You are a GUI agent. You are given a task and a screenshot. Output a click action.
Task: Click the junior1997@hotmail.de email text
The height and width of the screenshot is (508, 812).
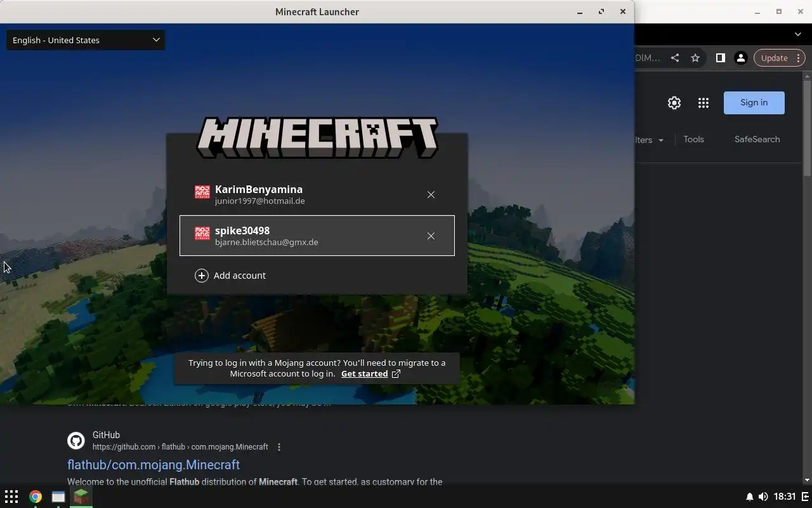click(259, 201)
